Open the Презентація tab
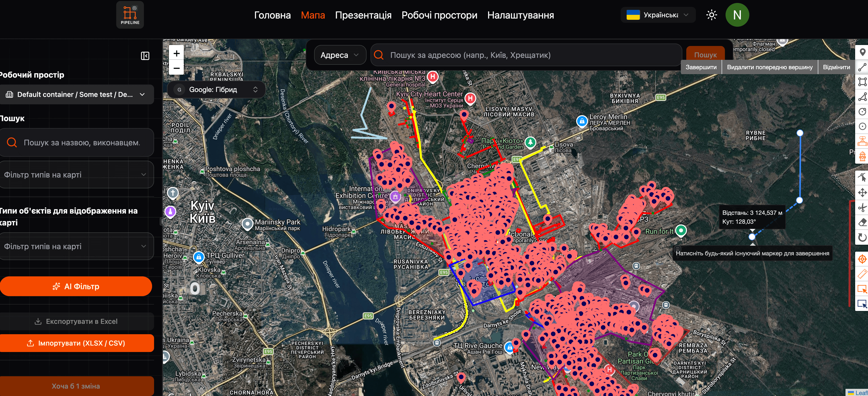Viewport: 868px width, 396px height. click(x=363, y=15)
